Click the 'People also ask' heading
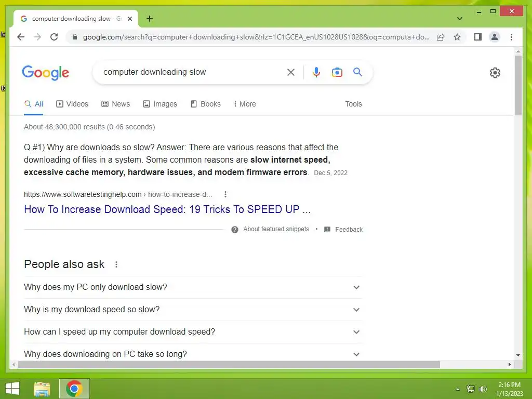532x399 pixels. [64, 264]
